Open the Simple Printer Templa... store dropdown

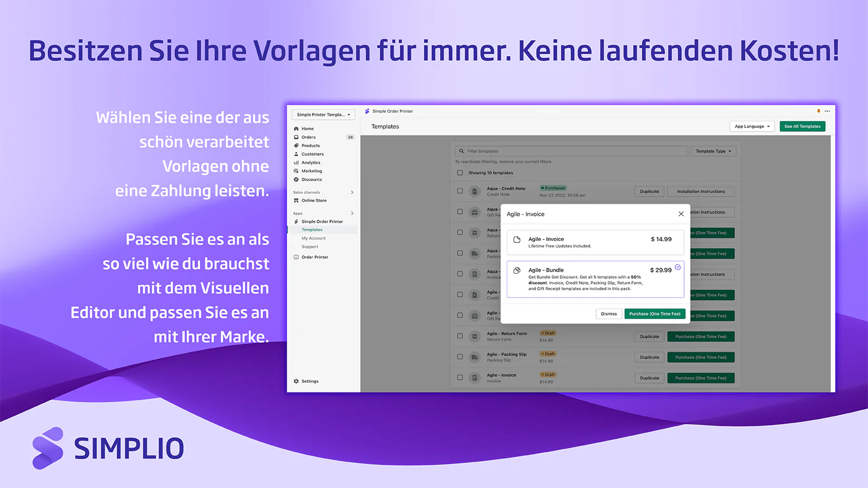pyautogui.click(x=323, y=114)
